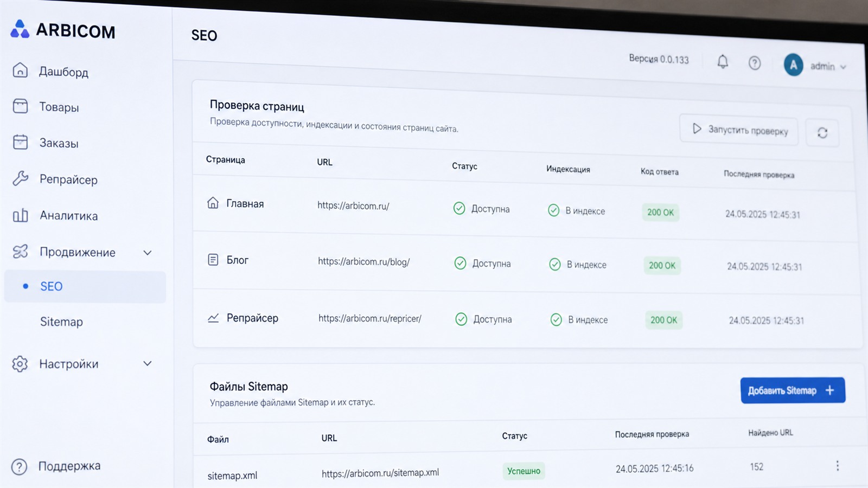
Task: Click the admin avatar circle
Action: 793,65
